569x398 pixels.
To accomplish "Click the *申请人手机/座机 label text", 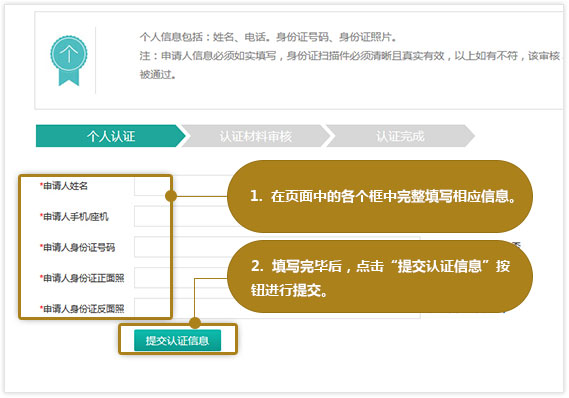I will pyautogui.click(x=74, y=217).
